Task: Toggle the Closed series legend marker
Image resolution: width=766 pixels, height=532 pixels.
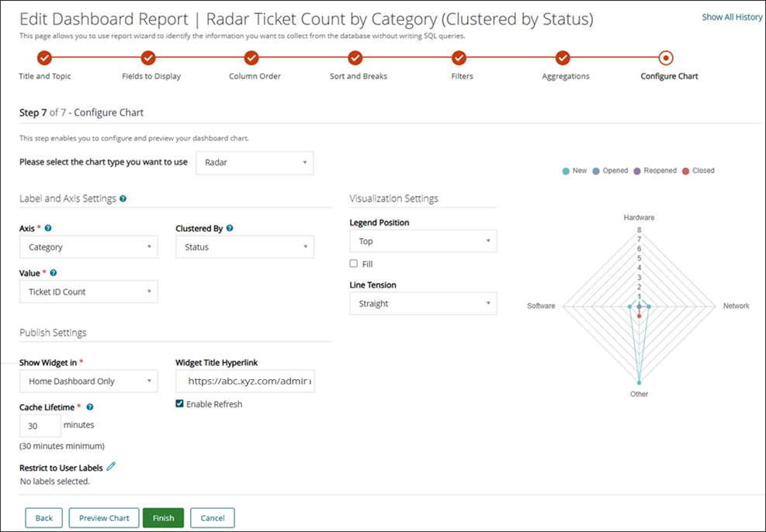Action: click(686, 171)
